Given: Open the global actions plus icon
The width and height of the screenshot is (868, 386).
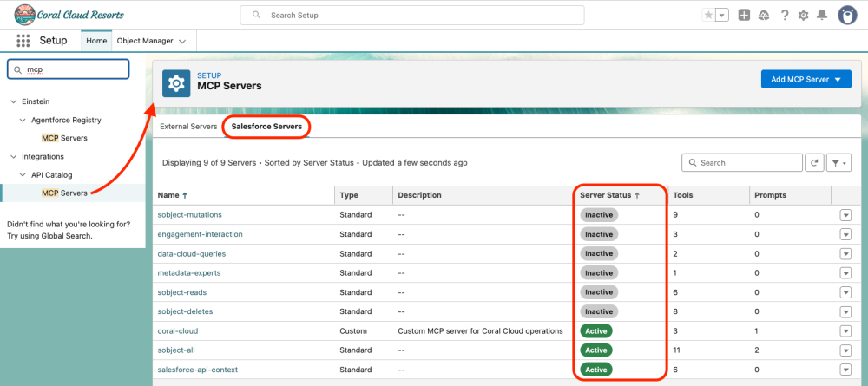Looking at the screenshot, I should pyautogui.click(x=745, y=16).
